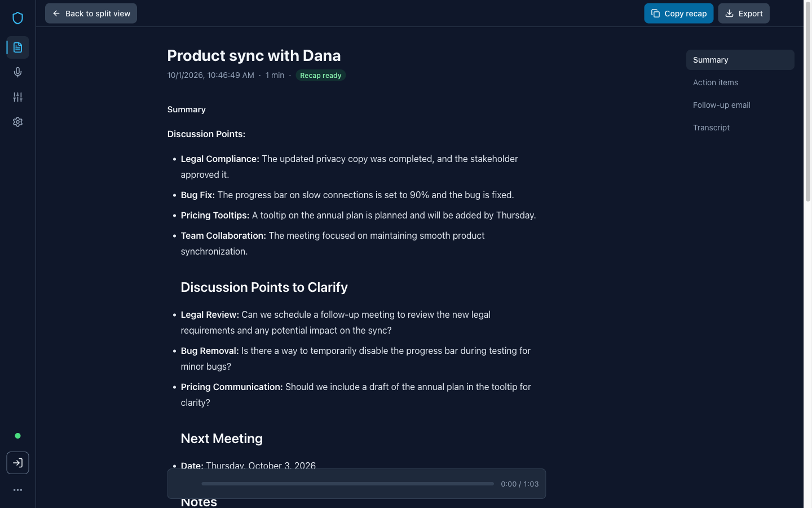Copy the recap to clipboard
This screenshot has height=508, width=812.
click(x=678, y=14)
